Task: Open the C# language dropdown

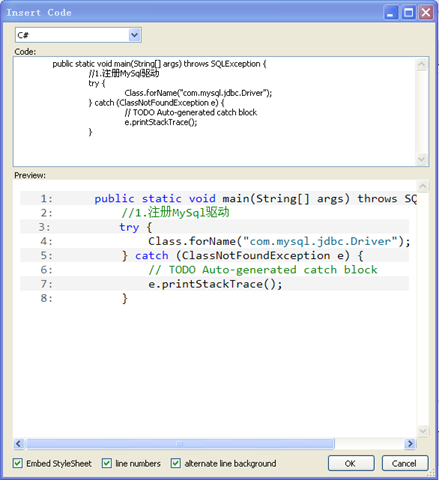Action: (x=78, y=35)
